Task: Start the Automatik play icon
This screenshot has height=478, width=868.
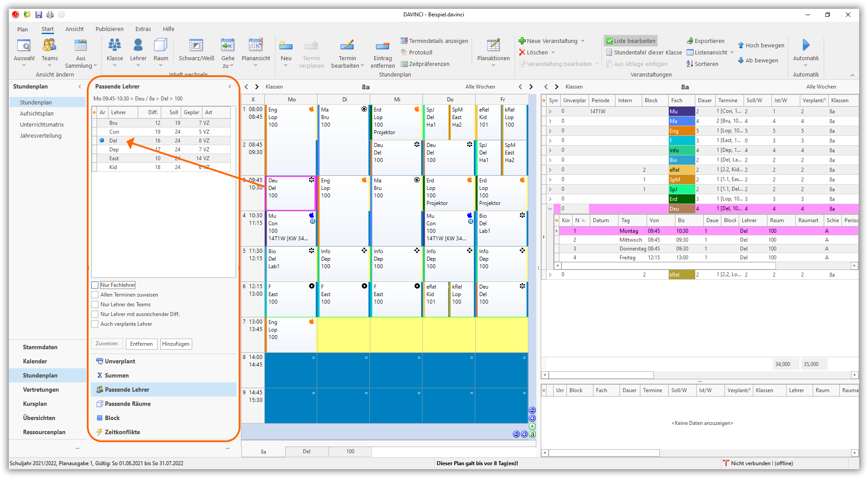Action: coord(806,45)
